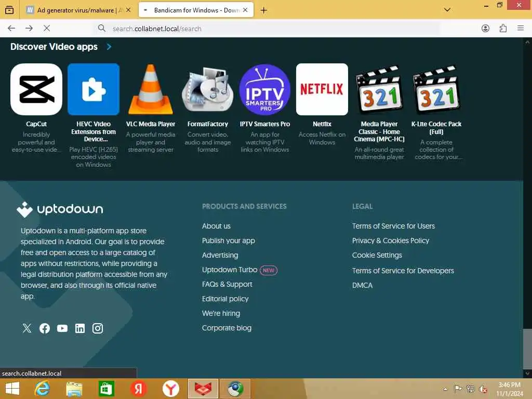Open the IPTV Smarters Pro icon
This screenshot has height=399, width=532.
(x=264, y=89)
